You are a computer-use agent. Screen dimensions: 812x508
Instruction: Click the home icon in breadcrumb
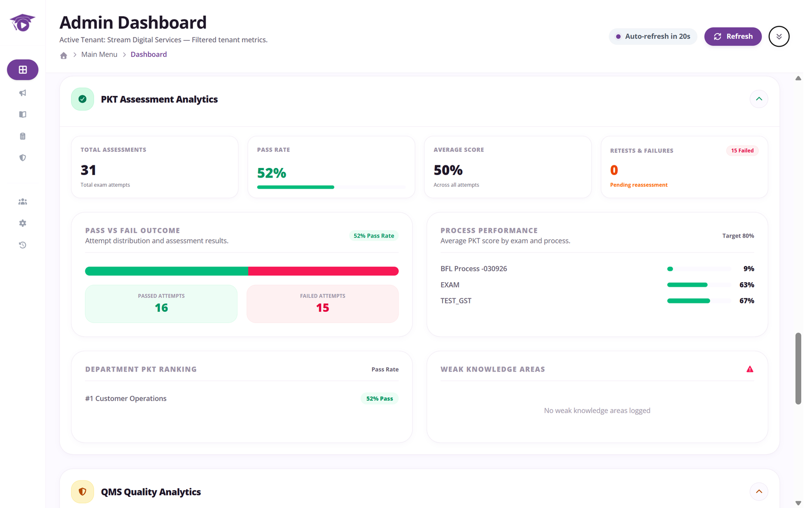coord(63,55)
